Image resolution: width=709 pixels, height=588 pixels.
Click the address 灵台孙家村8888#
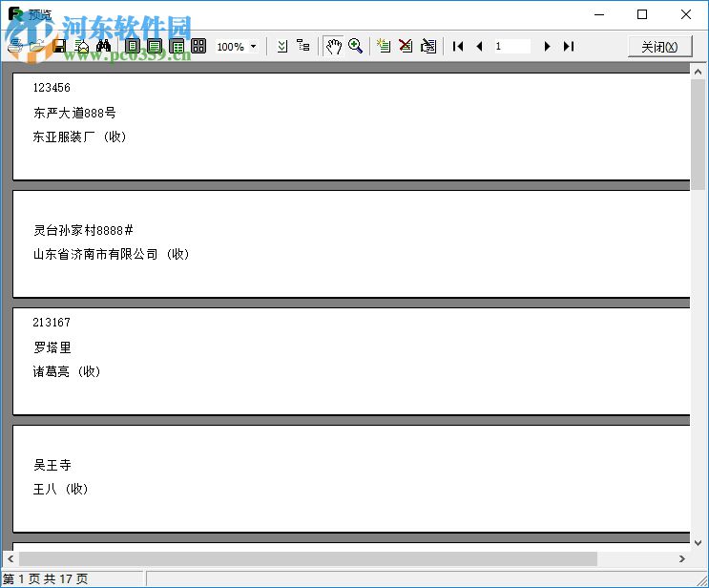point(83,230)
